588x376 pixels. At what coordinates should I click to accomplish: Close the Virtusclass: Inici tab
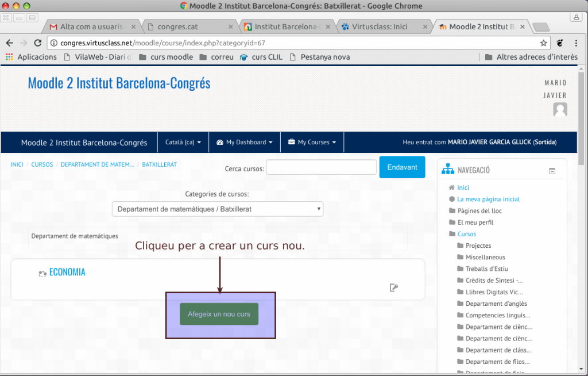[x=425, y=27]
